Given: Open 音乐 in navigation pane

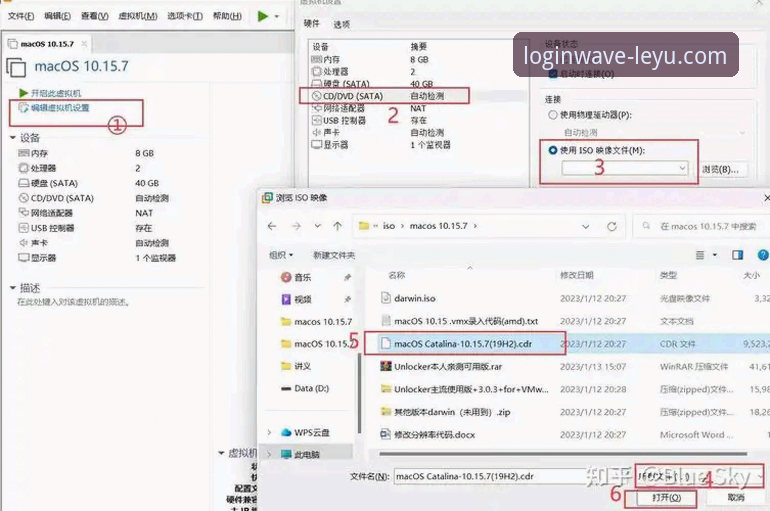Looking at the screenshot, I should tap(302, 277).
